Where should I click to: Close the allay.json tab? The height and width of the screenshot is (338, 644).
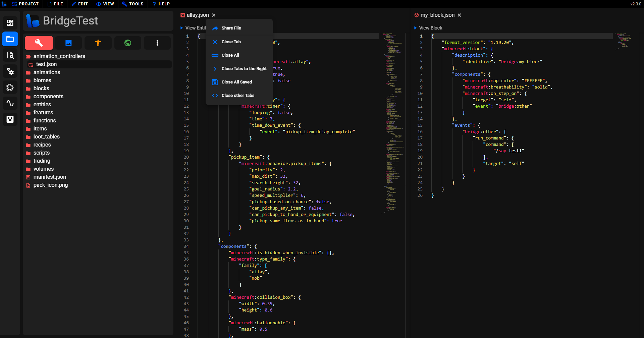click(x=214, y=15)
